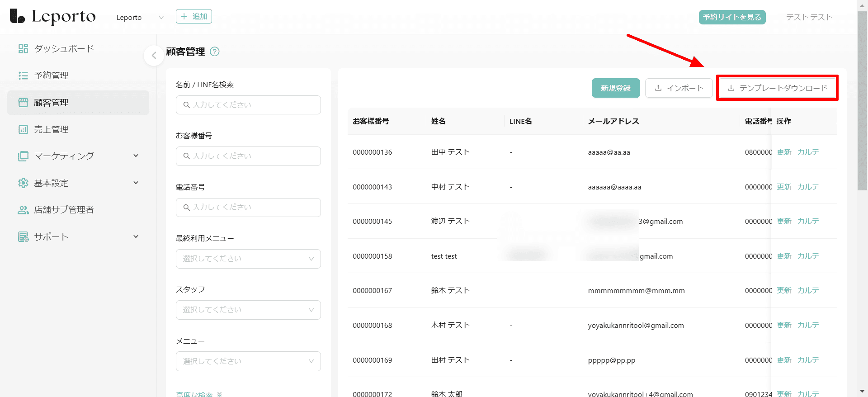The image size is (868, 397).
Task: Click the 基本設定 gear icon
Action: tap(23, 183)
